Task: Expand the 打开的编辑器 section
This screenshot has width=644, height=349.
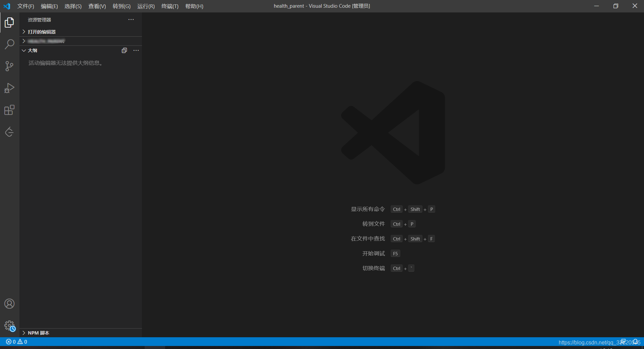Action: [81, 32]
